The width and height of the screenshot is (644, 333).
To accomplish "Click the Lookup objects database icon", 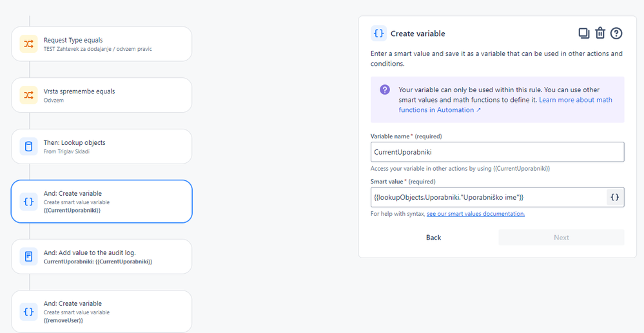I will point(28,146).
